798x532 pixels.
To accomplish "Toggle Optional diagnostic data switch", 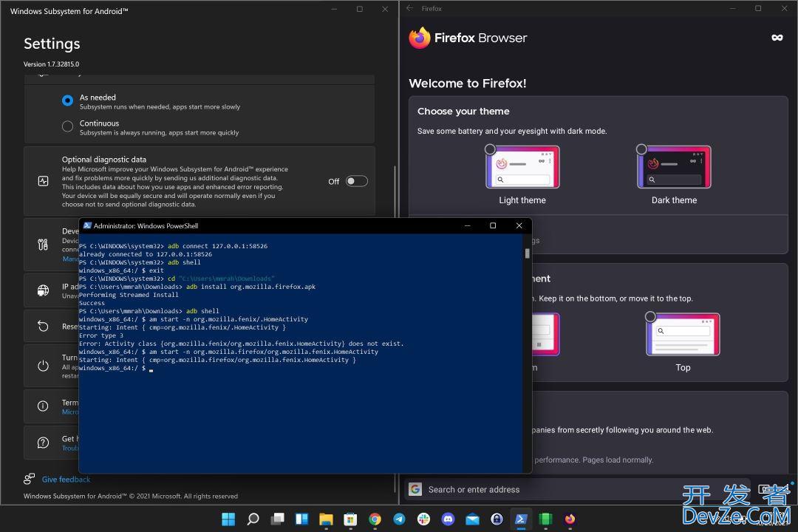I will 357,181.
